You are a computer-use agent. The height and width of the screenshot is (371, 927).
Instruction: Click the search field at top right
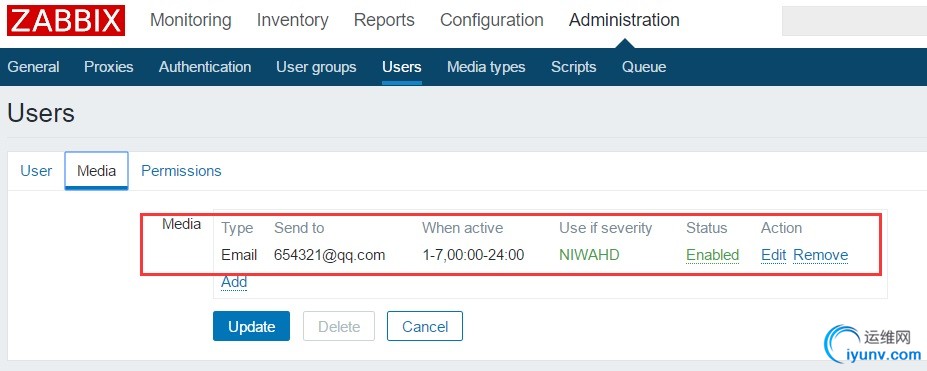click(854, 21)
